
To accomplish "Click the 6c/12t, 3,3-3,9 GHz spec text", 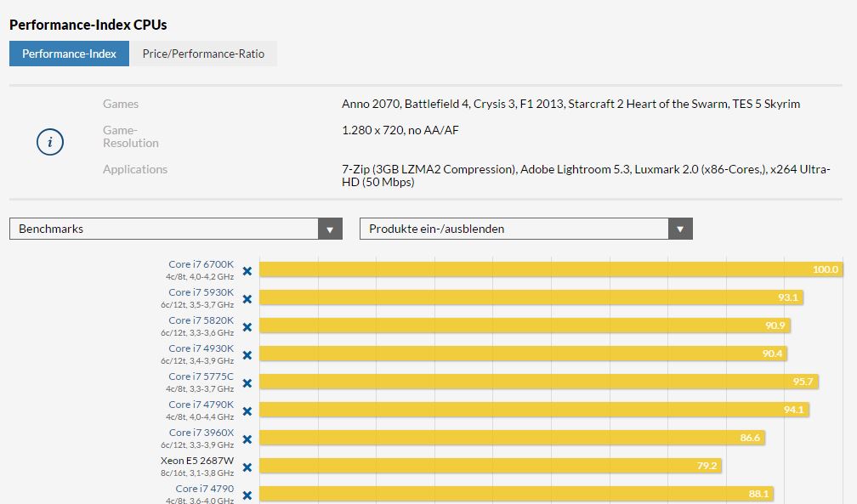I will (x=196, y=445).
